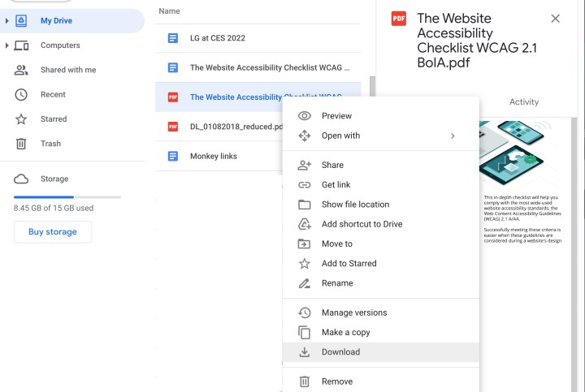The image size is (585, 392).
Task: Click the Storage cloud icon
Action: (21, 179)
